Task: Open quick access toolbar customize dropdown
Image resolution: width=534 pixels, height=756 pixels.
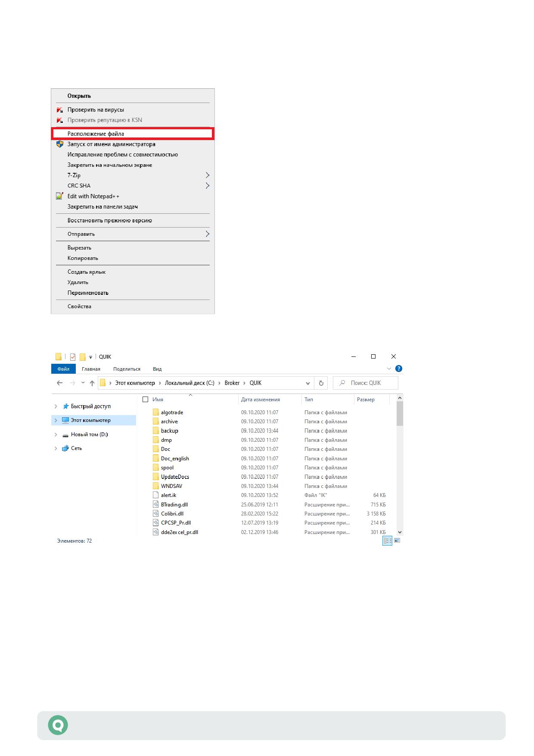Action: click(x=90, y=357)
